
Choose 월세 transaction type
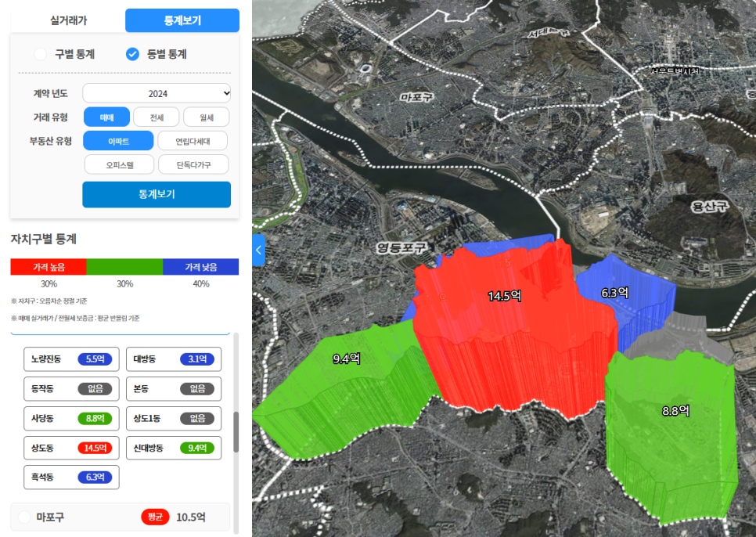coord(207,117)
